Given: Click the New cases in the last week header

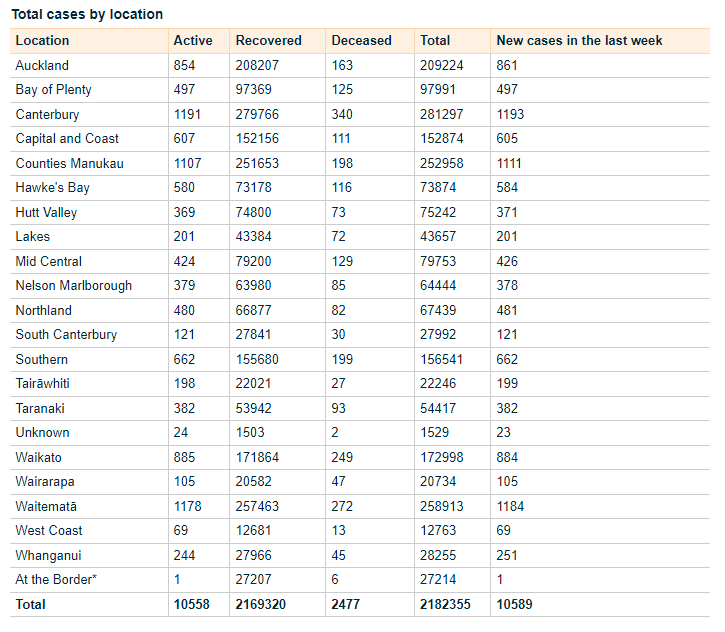Looking at the screenshot, I should [x=579, y=41].
